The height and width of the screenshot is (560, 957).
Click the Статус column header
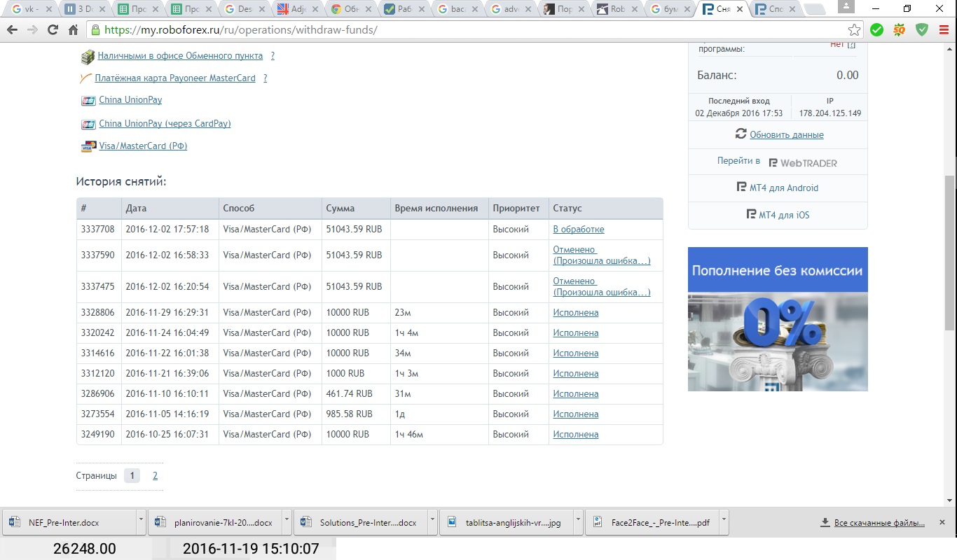[x=605, y=209]
